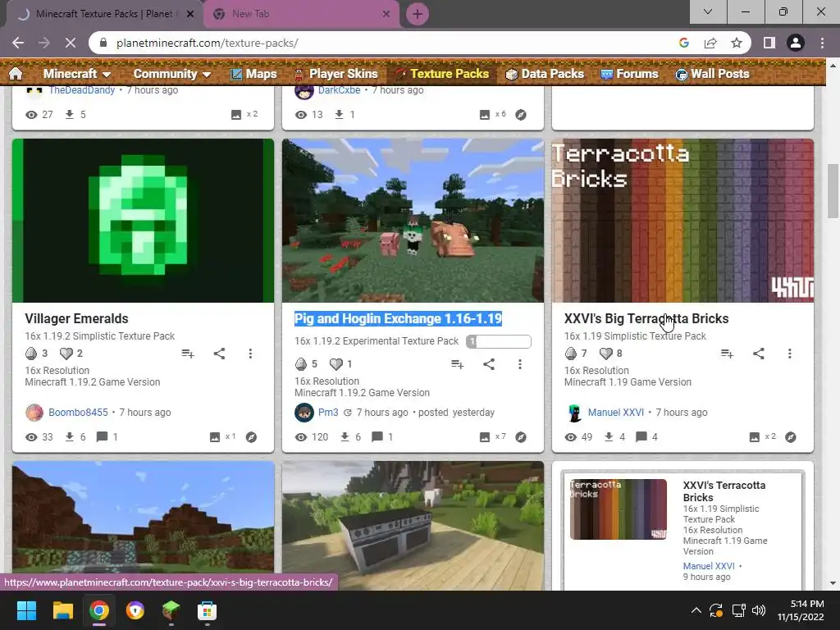Image resolution: width=840 pixels, height=630 pixels.
Task: Click the address bar URL
Action: [208, 43]
